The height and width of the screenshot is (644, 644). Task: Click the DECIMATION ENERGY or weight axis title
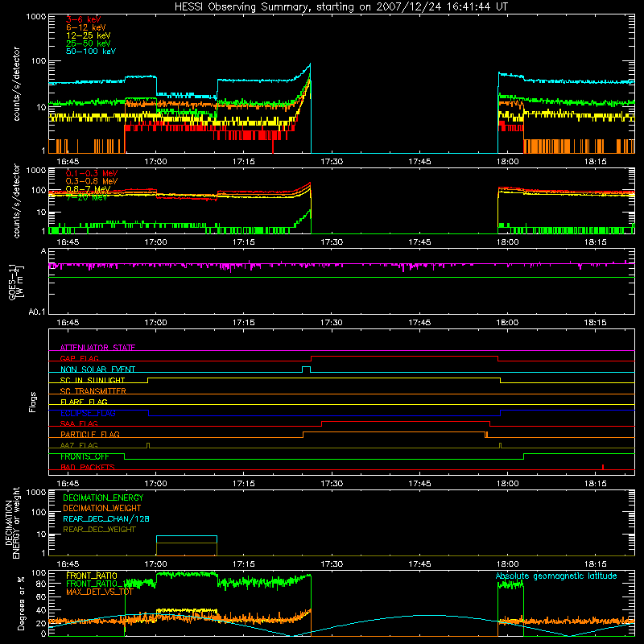coord(12,522)
